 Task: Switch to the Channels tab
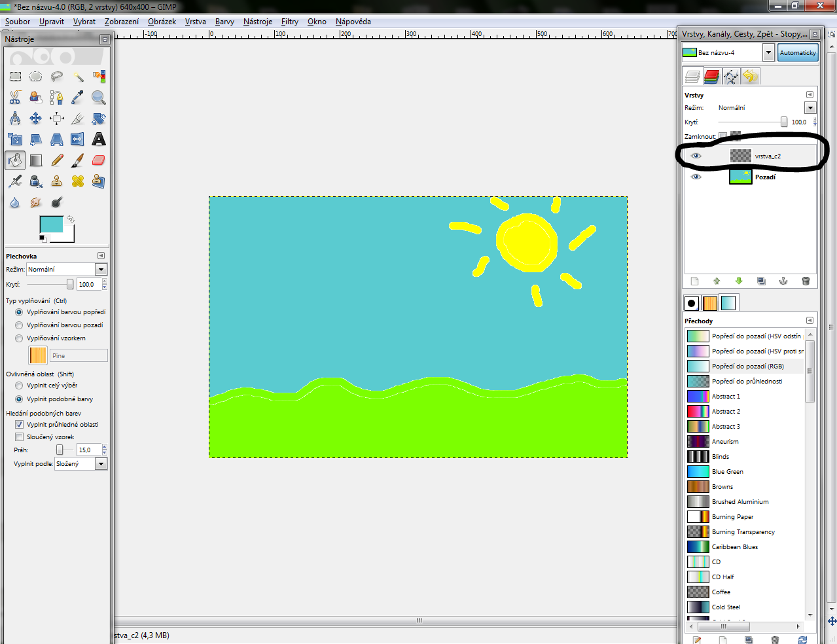[x=712, y=77]
